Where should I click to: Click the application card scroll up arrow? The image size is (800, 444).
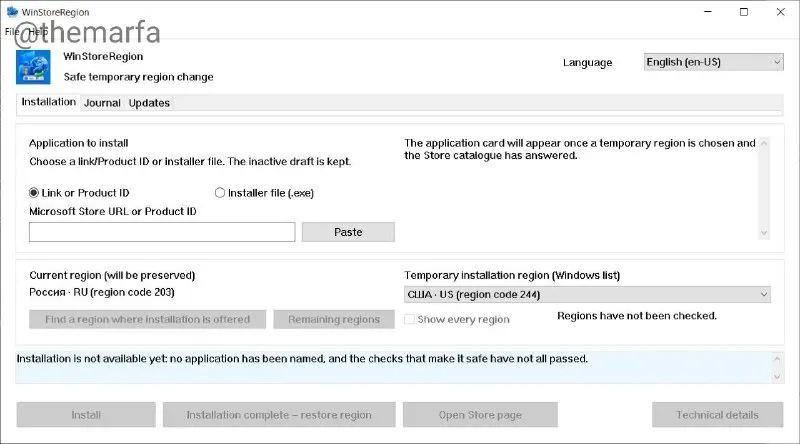[764, 144]
